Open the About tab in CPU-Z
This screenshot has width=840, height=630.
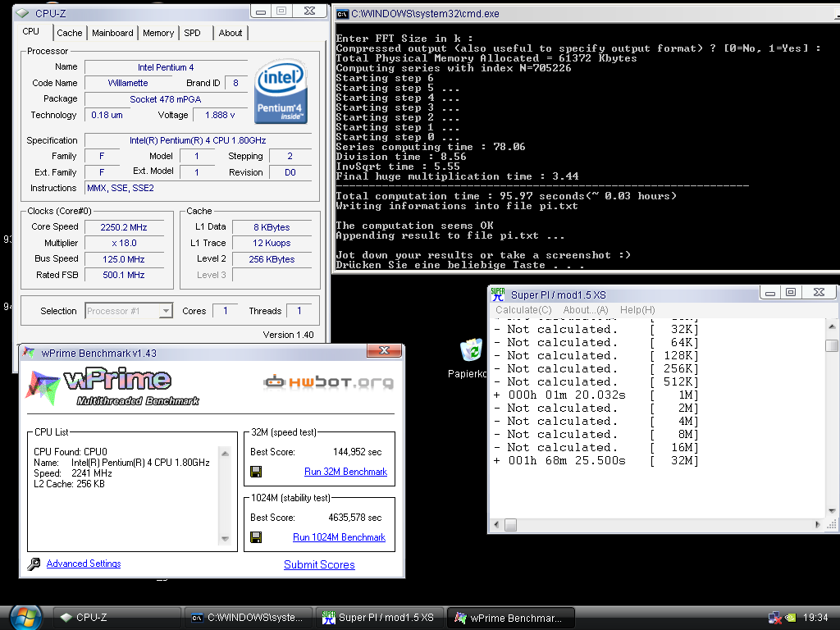pos(231,33)
